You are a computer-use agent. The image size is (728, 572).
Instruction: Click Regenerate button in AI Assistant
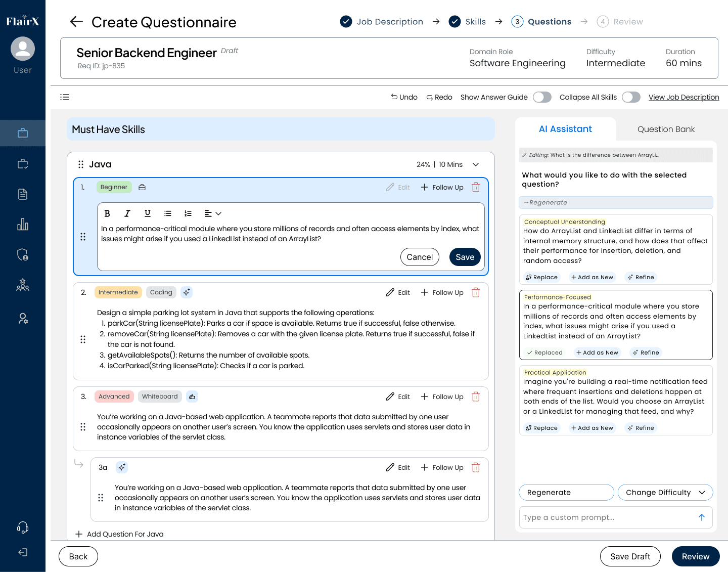pos(566,492)
